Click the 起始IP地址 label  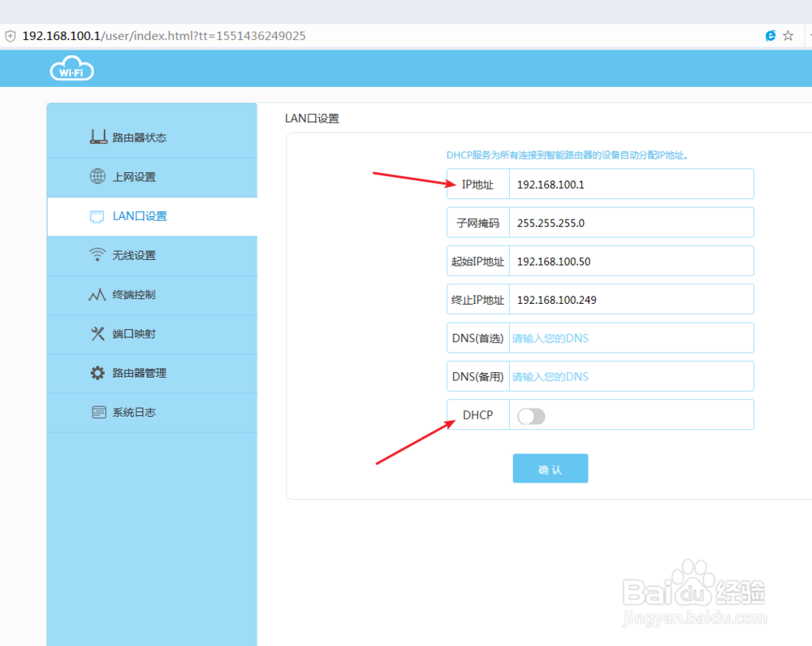tap(477, 262)
